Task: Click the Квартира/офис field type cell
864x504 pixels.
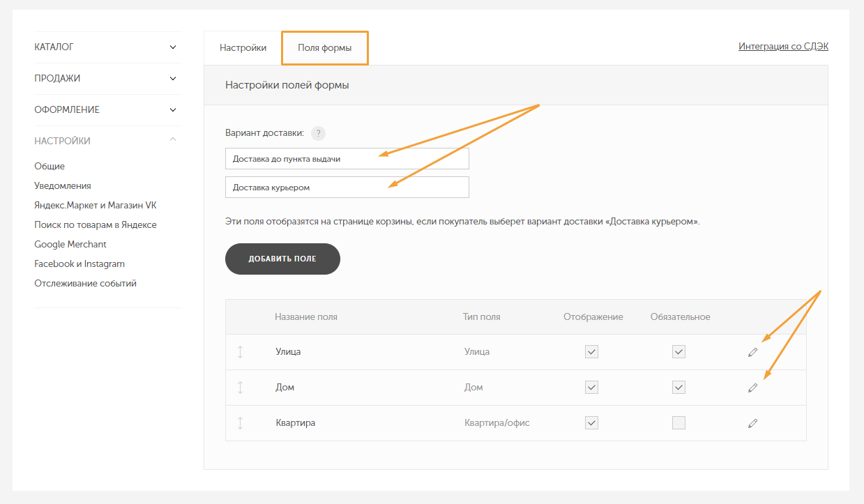Action: click(497, 423)
